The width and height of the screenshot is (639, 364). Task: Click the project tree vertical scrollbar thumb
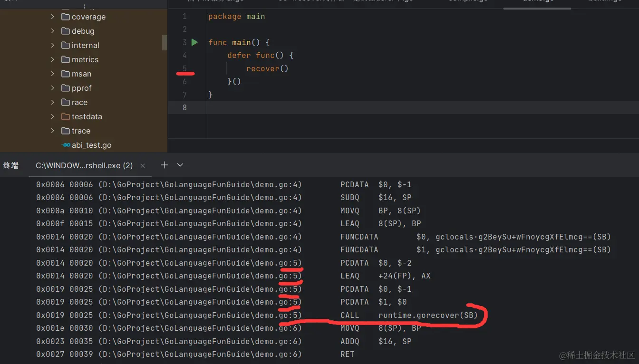(x=165, y=42)
